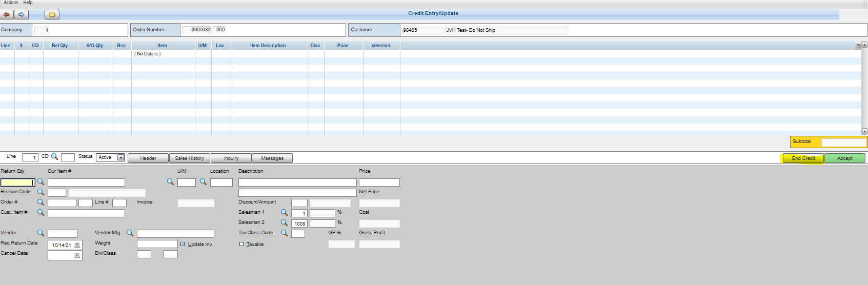Open Return Qty lookup magnifier

point(41,181)
